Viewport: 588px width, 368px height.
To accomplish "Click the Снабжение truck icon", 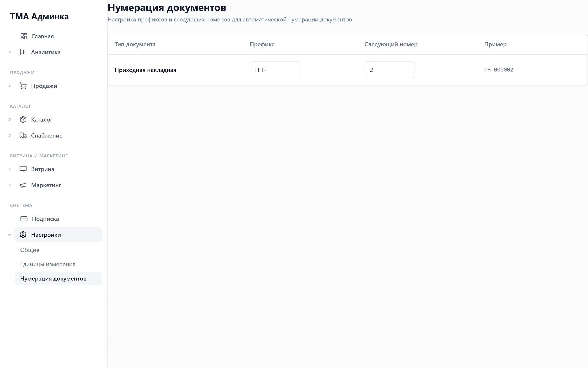I will 23,136.
